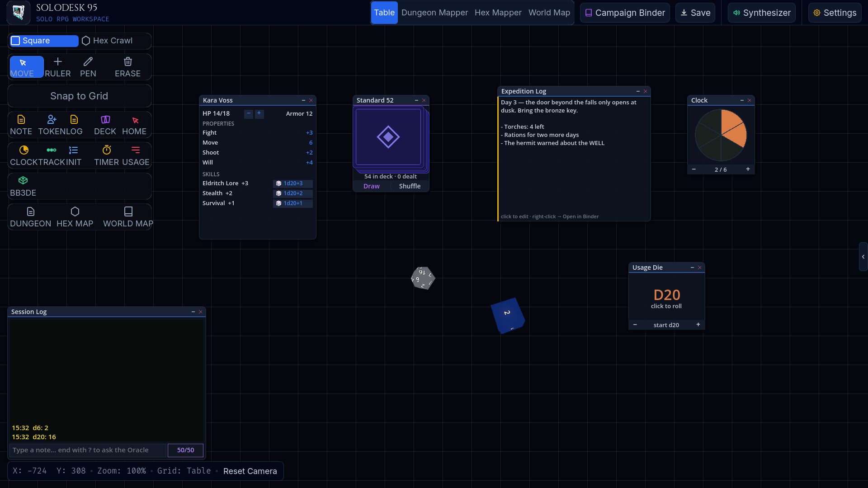Select the PEN drawing tool
The image size is (868, 488).
point(88,67)
